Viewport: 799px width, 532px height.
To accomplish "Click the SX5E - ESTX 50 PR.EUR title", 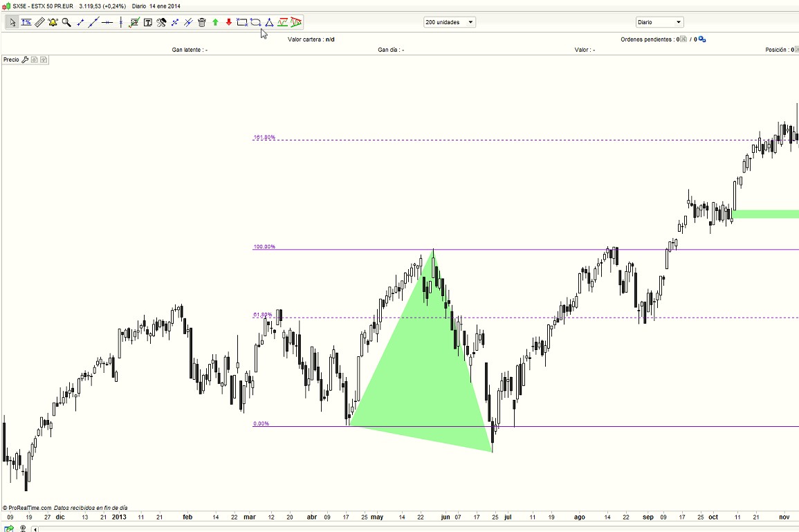I will [43, 6].
